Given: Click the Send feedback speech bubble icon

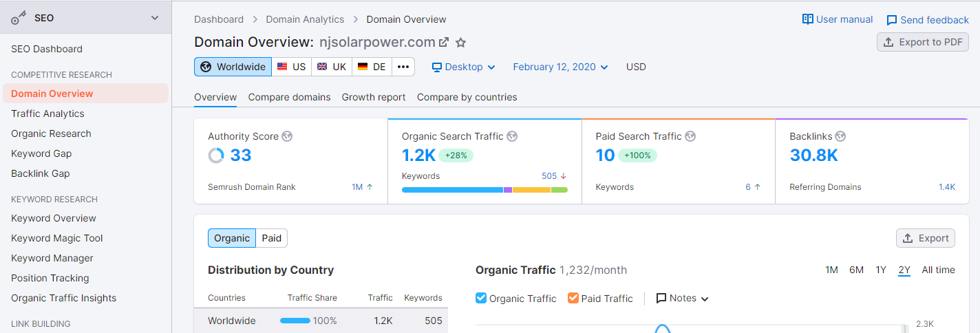Looking at the screenshot, I should (892, 20).
